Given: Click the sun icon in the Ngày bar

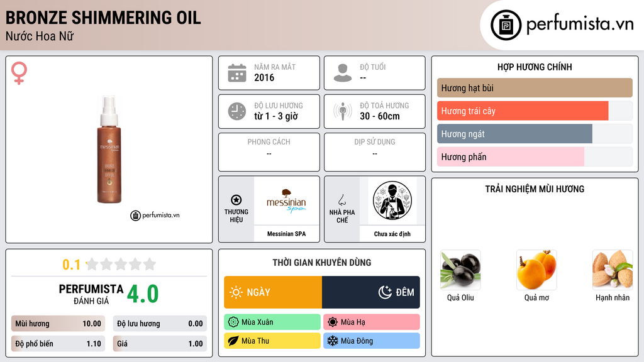Looking at the screenshot, I should (236, 292).
